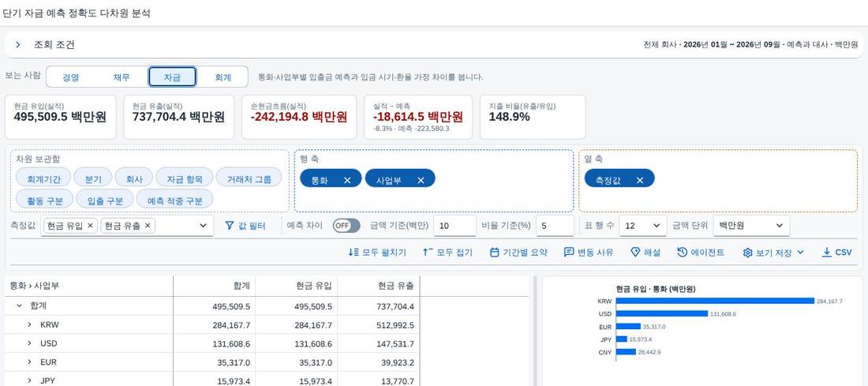Click the 합계 column header
The height and width of the screenshot is (386, 868).
(x=214, y=286)
